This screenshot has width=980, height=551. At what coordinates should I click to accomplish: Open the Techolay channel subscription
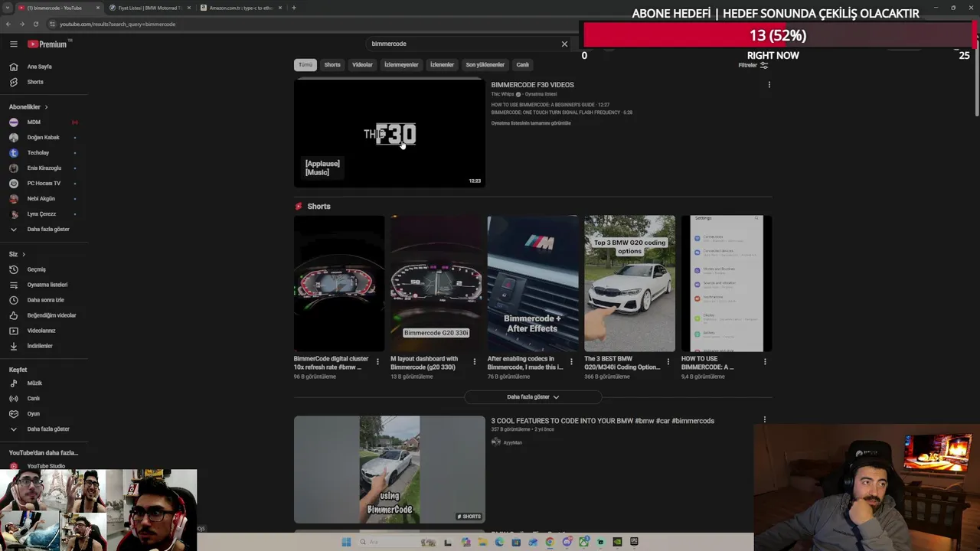[38, 152]
